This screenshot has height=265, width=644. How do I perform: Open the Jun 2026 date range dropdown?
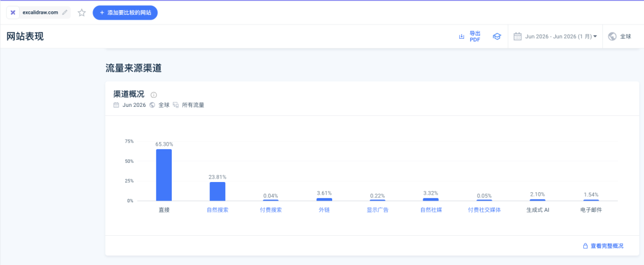[x=555, y=36]
